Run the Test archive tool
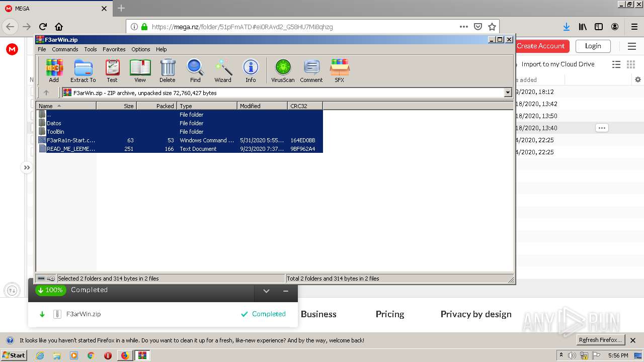Screen dimensions: 644x362 coord(112,70)
